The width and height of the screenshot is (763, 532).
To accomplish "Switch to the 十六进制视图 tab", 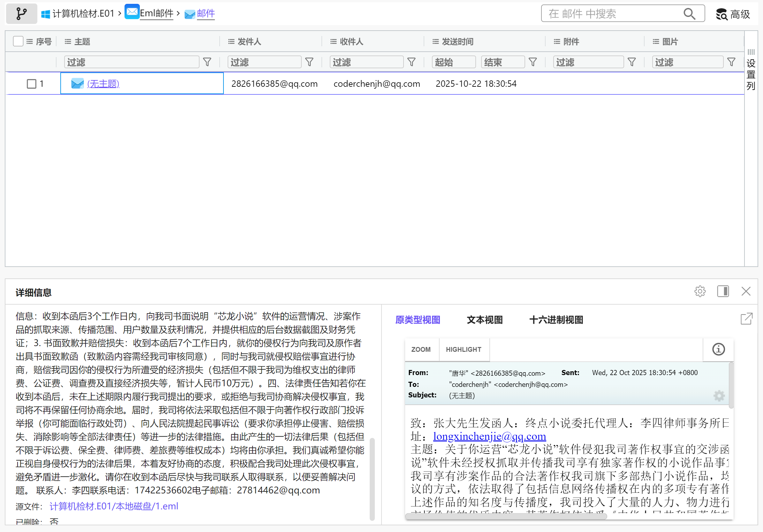I will pos(556,320).
